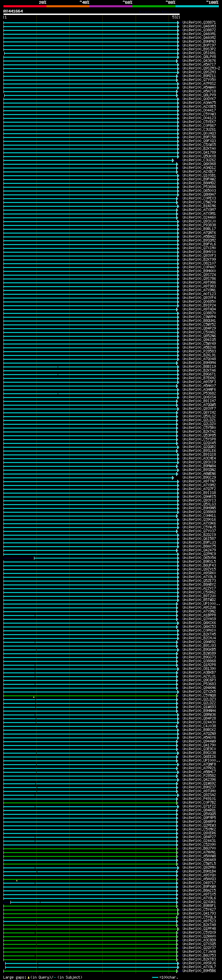Click hit label UniRef100_C0P867
Screen dimensions: 222x980
[x=199, y=125]
